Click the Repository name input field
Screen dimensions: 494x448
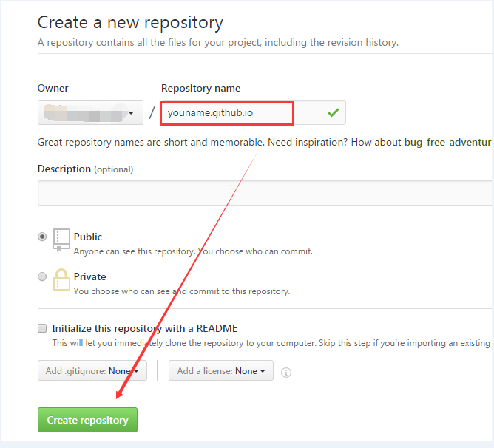253,112
